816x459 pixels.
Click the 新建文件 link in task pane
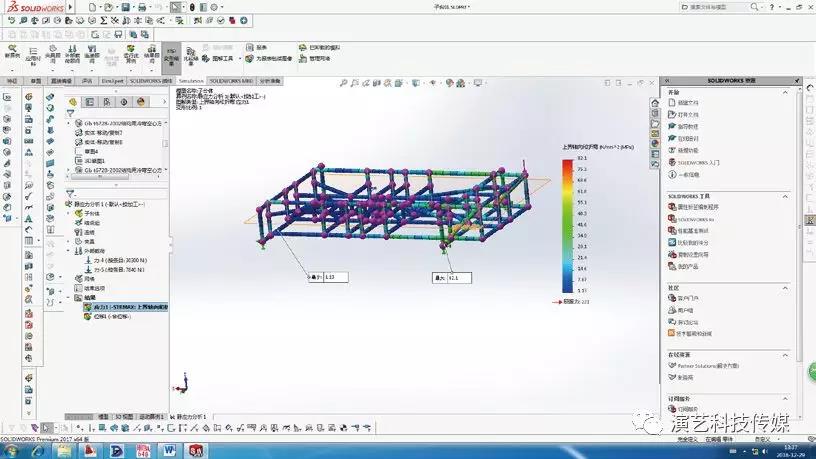(x=683, y=103)
